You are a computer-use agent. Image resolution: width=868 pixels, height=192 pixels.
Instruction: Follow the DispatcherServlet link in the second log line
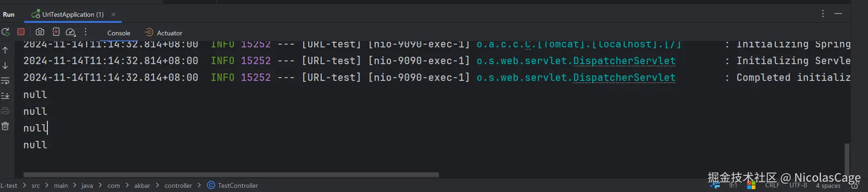coord(624,61)
